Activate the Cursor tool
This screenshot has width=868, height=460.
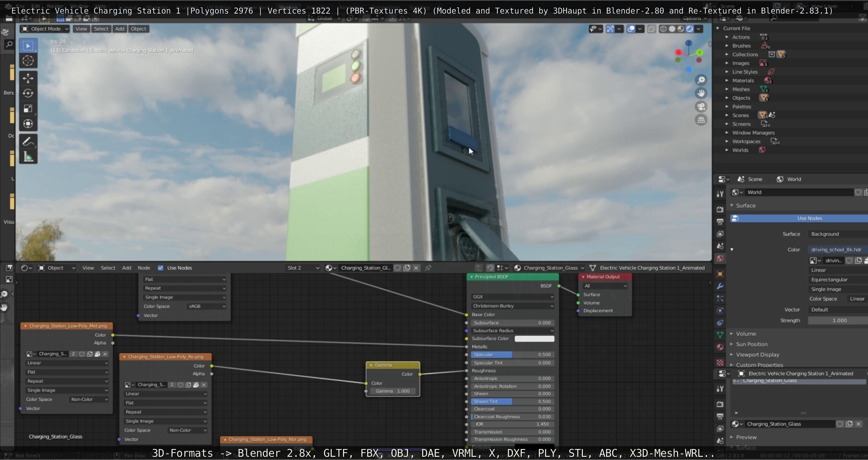pyautogui.click(x=28, y=61)
